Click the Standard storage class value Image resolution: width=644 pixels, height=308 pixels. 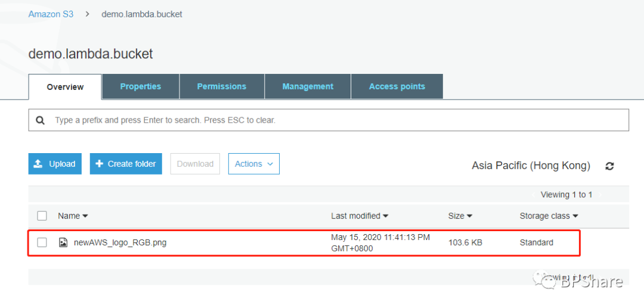pos(537,242)
